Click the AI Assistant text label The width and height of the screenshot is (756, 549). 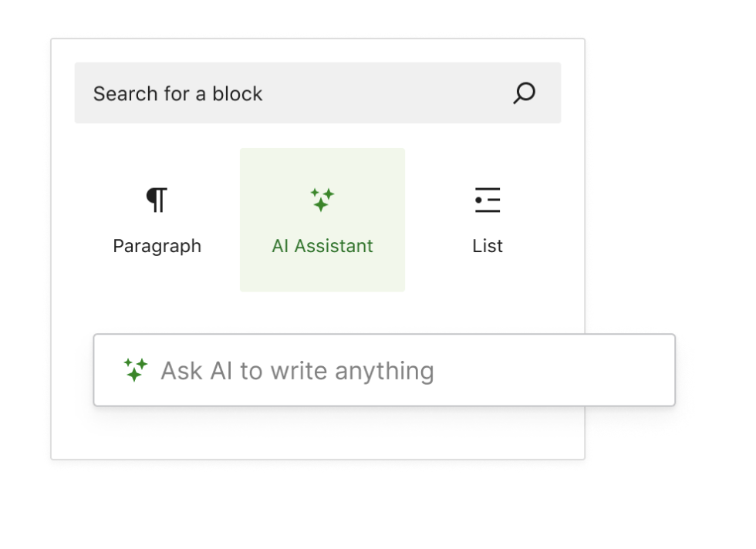[x=322, y=245]
